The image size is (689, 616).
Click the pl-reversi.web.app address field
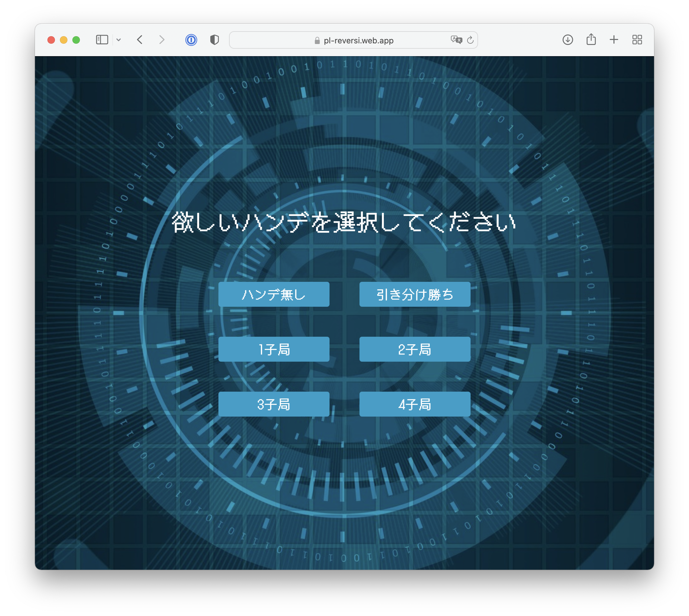click(x=359, y=41)
